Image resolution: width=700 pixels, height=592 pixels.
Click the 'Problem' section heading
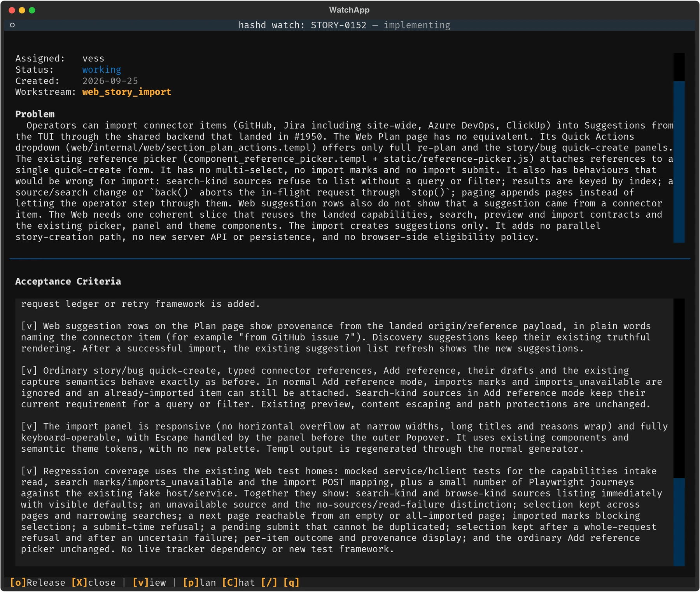pyautogui.click(x=35, y=114)
